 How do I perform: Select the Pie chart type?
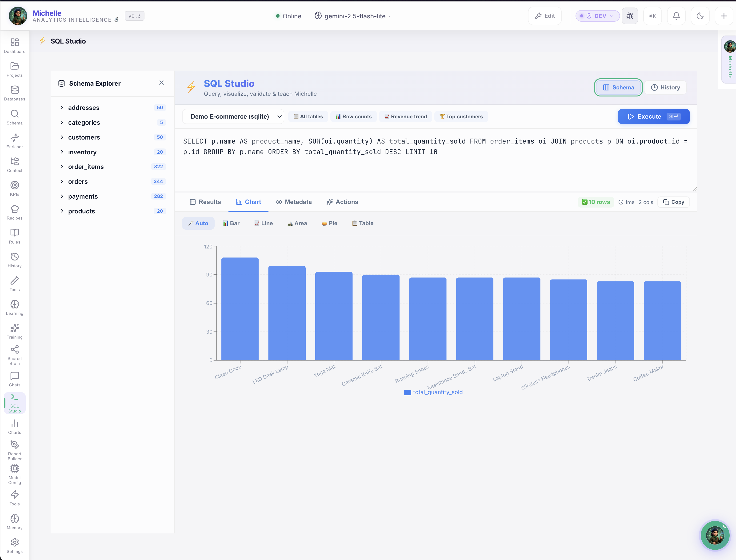click(x=329, y=223)
